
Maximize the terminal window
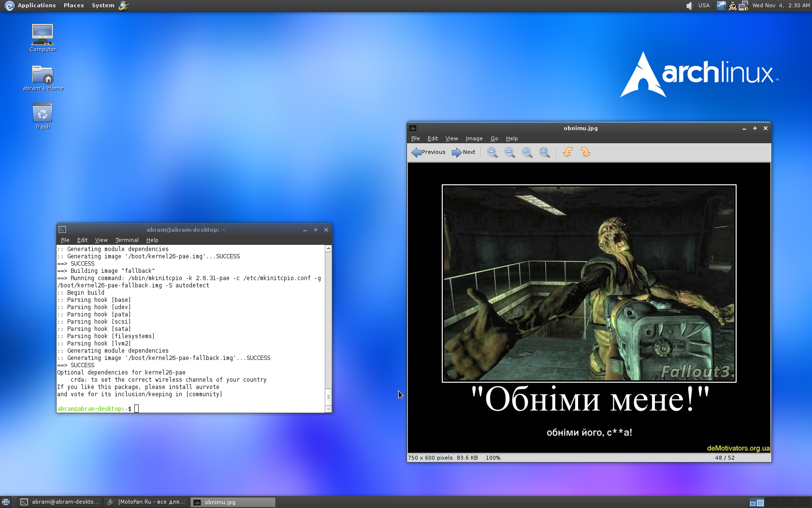pos(316,230)
